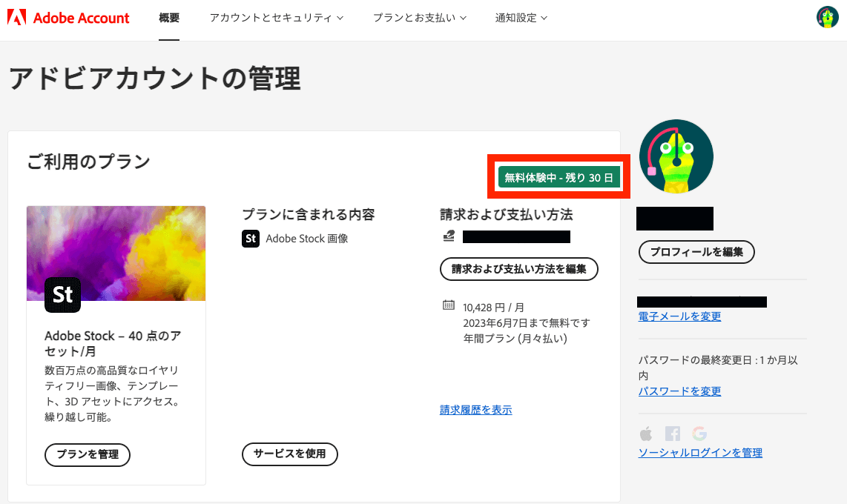The image size is (847, 504).
Task: Click the payment method card icon
Action: [448, 236]
